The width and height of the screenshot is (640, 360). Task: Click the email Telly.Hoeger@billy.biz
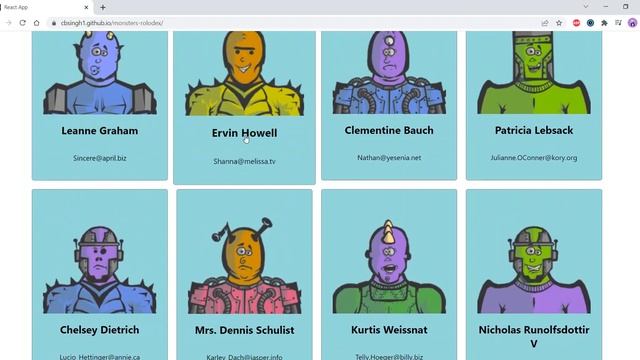coord(389,357)
